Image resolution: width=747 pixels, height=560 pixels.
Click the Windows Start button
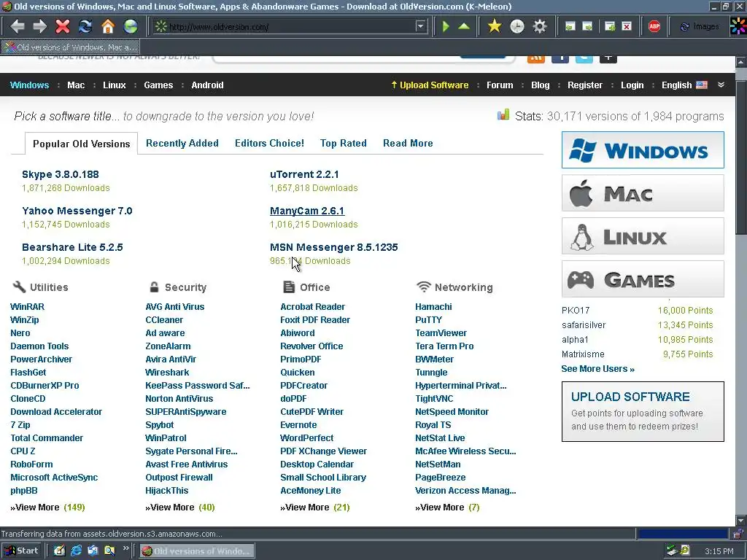coord(21,551)
